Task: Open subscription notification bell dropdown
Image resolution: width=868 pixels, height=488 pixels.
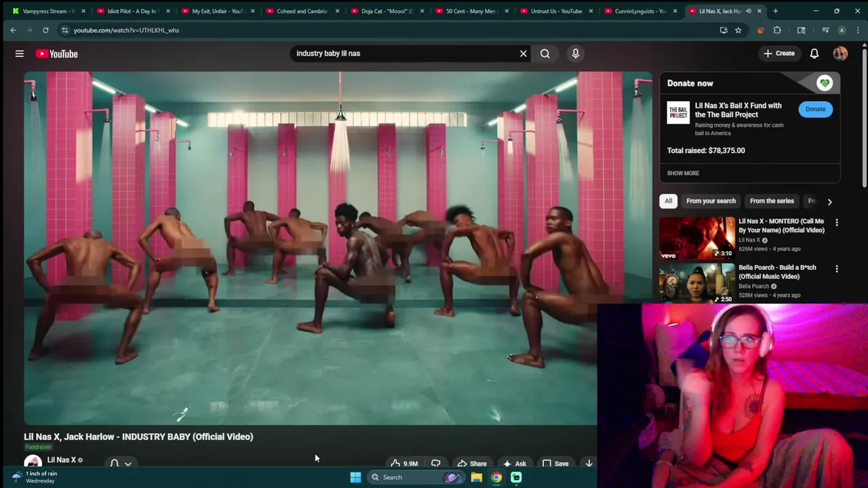Action: tap(121, 463)
